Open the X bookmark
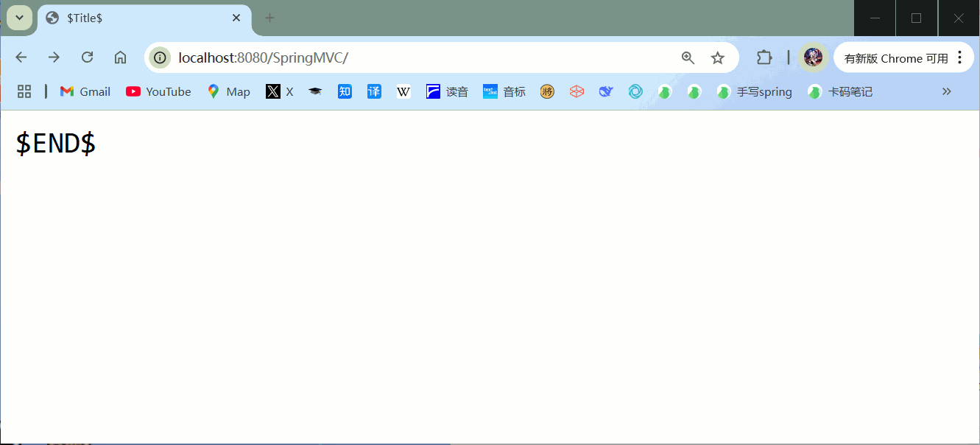 (x=280, y=91)
